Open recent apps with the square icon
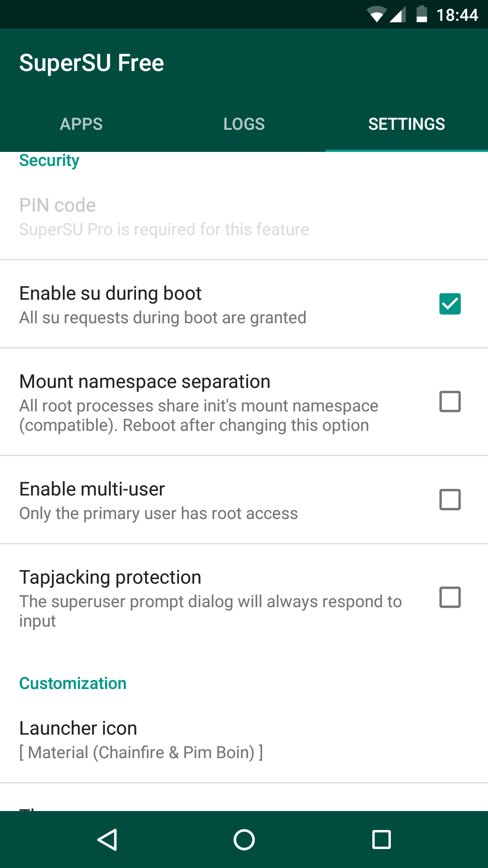The height and width of the screenshot is (868, 488). 381,840
